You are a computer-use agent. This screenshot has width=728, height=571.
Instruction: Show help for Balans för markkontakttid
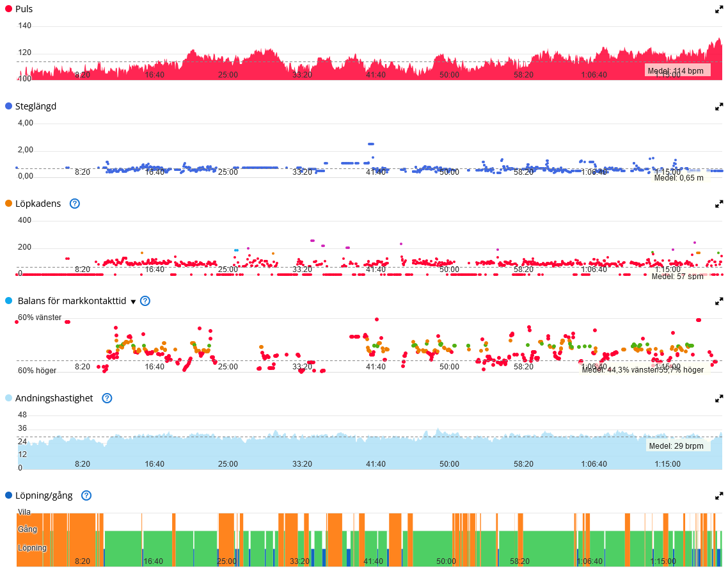pyautogui.click(x=145, y=301)
